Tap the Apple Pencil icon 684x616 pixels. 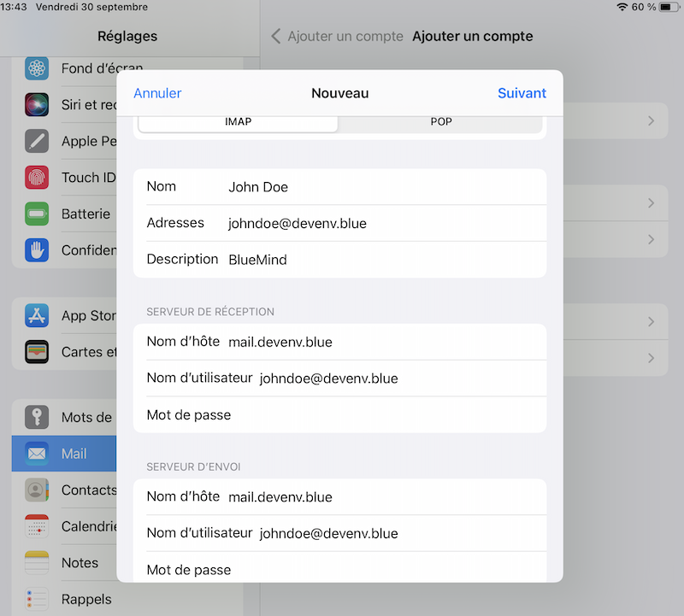pos(37,141)
